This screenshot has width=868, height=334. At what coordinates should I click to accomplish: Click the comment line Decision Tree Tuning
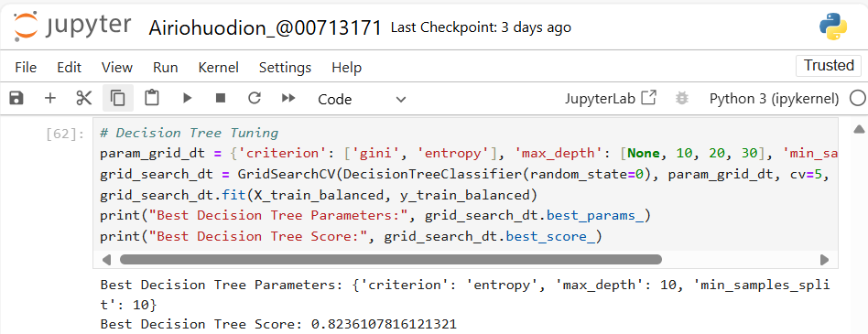click(189, 134)
